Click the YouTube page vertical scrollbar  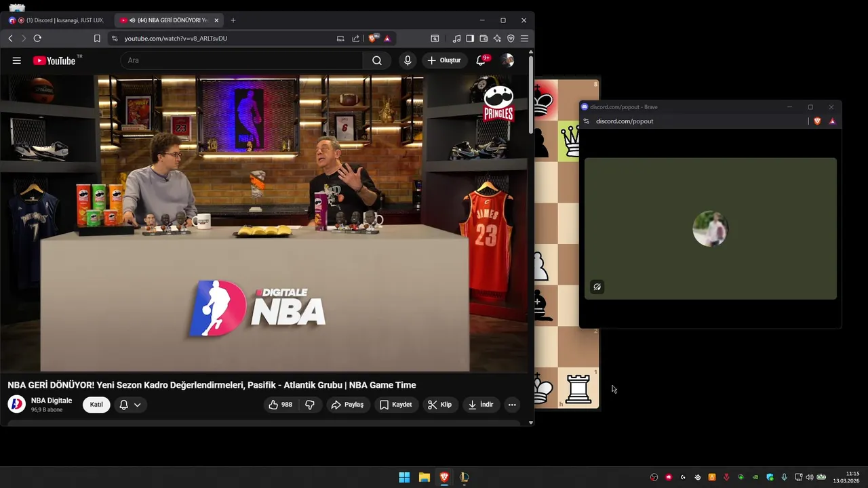click(x=531, y=94)
